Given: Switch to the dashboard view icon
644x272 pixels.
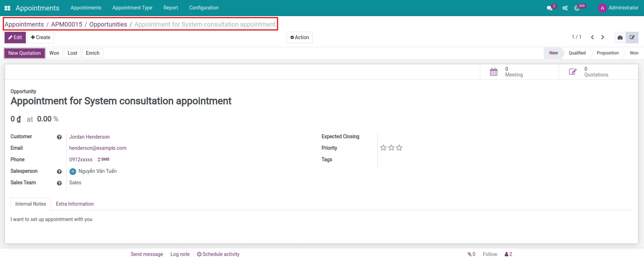Looking at the screenshot, I should pyautogui.click(x=620, y=37).
